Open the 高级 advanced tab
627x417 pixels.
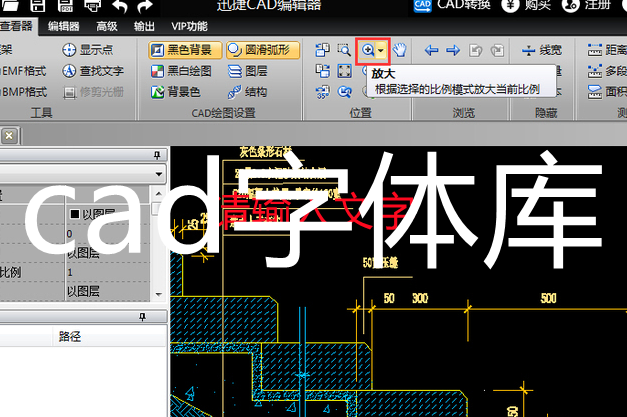[x=107, y=26]
